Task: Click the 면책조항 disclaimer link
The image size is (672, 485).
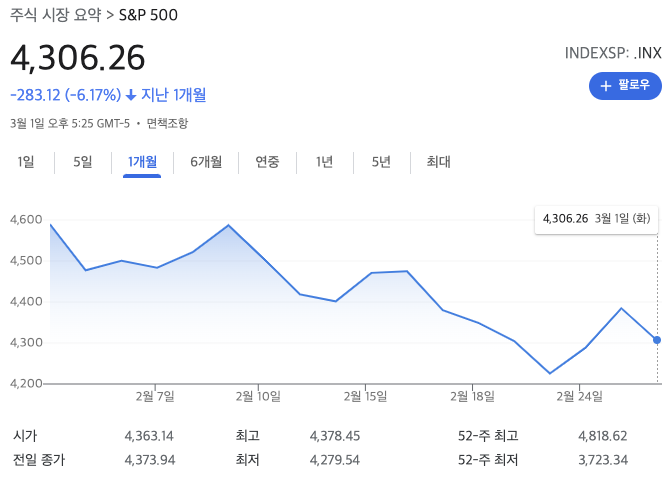Action: 167,123
